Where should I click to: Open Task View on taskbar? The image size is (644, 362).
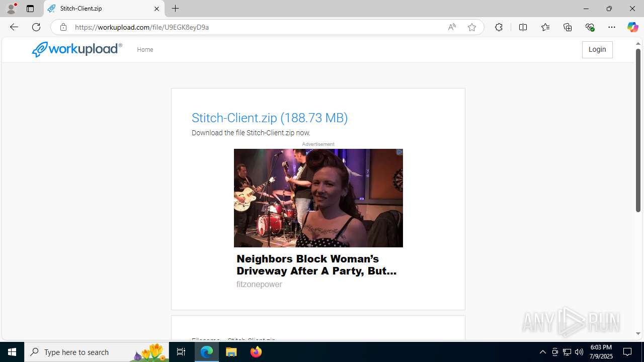[181, 352]
